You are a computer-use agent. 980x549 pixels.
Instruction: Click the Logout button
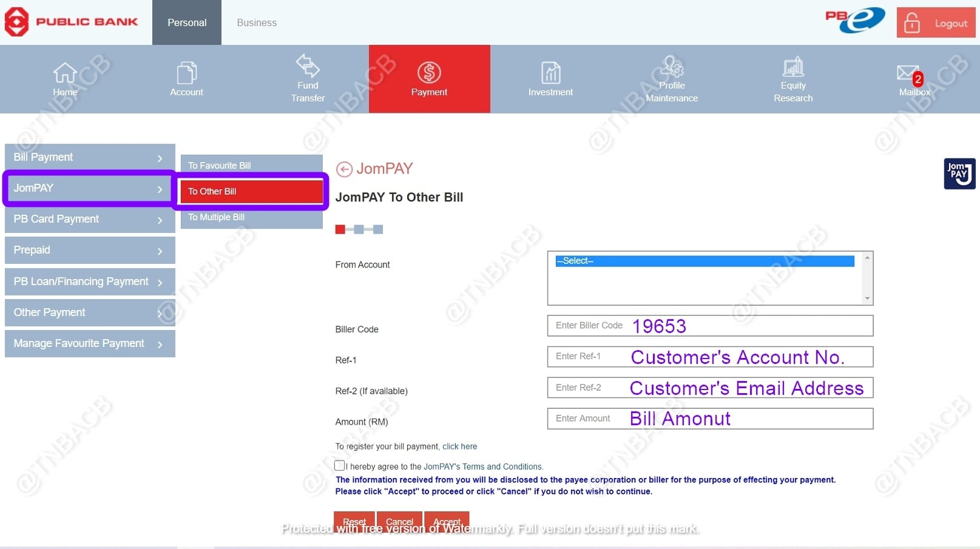coord(936,23)
